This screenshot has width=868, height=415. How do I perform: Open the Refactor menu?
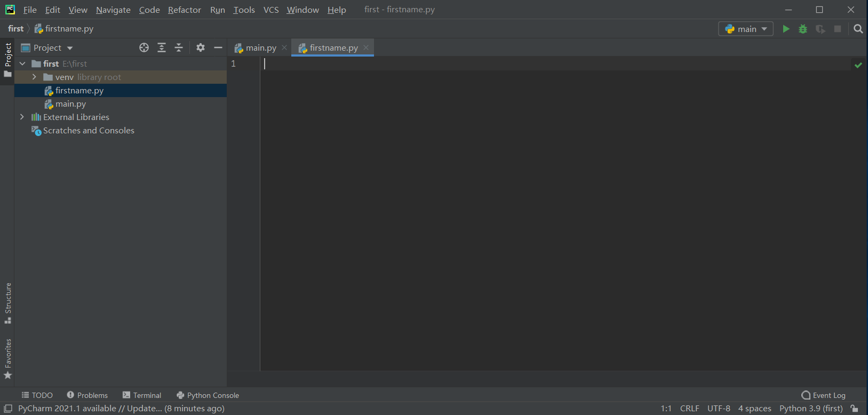point(185,10)
